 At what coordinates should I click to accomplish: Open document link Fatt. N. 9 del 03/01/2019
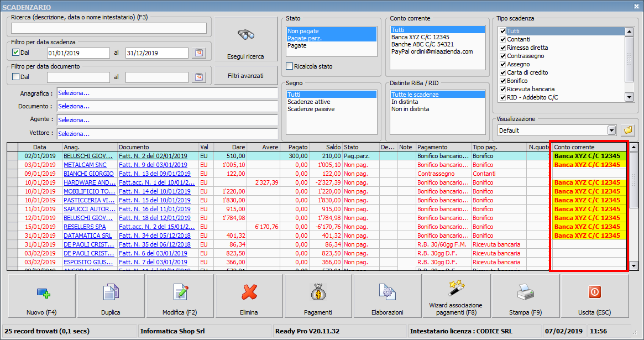(x=153, y=165)
